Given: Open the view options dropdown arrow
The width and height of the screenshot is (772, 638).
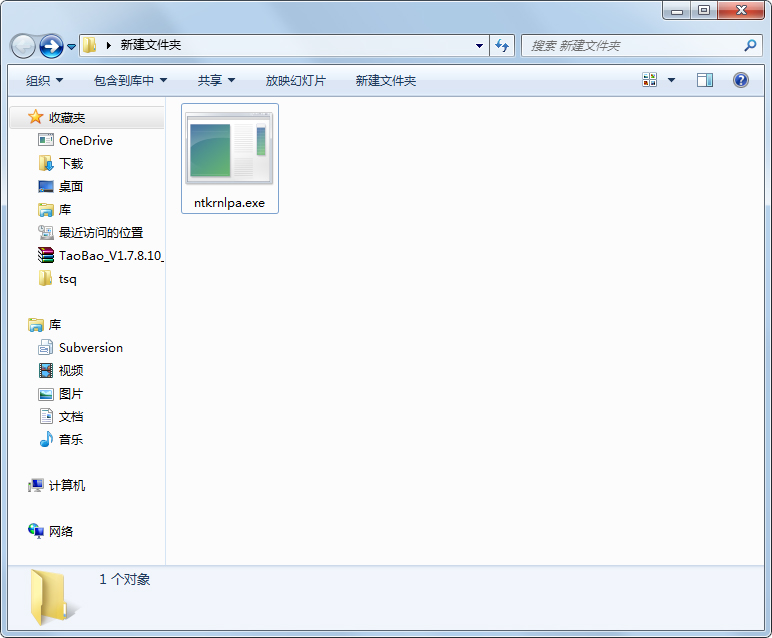Looking at the screenshot, I should tap(671, 80).
